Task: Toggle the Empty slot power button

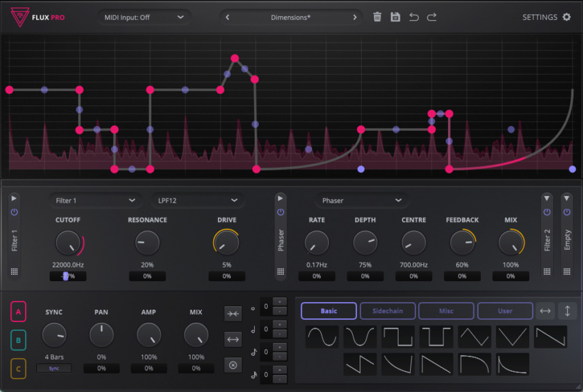Action: pyautogui.click(x=567, y=212)
